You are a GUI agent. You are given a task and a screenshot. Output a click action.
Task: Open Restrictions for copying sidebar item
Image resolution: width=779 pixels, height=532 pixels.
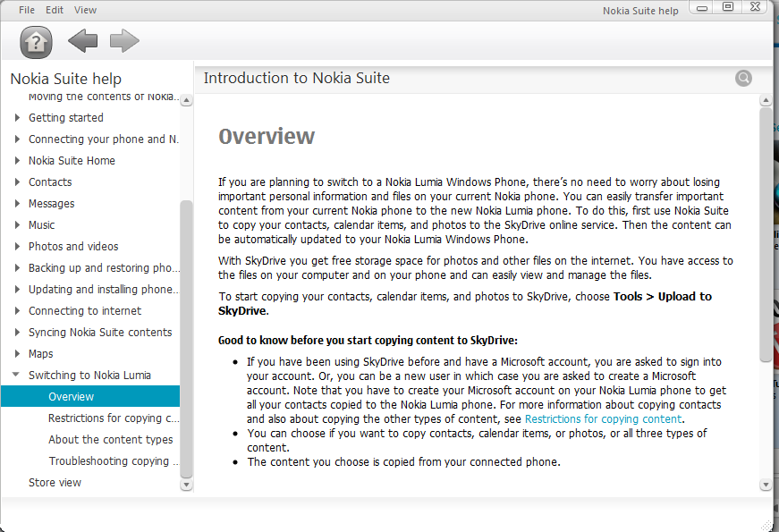(x=114, y=418)
